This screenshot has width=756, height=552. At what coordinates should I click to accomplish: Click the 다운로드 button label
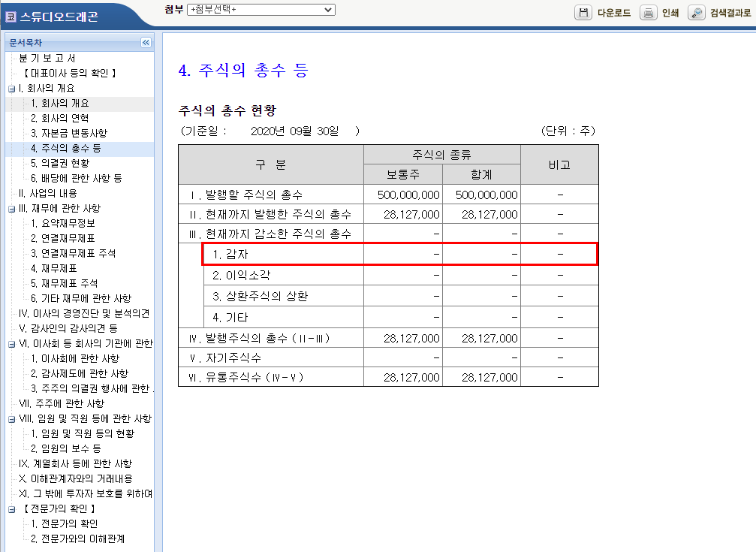(614, 13)
